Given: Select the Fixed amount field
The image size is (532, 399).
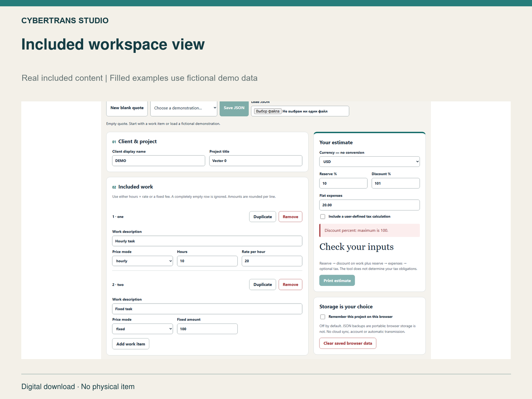Looking at the screenshot, I should coord(207,329).
